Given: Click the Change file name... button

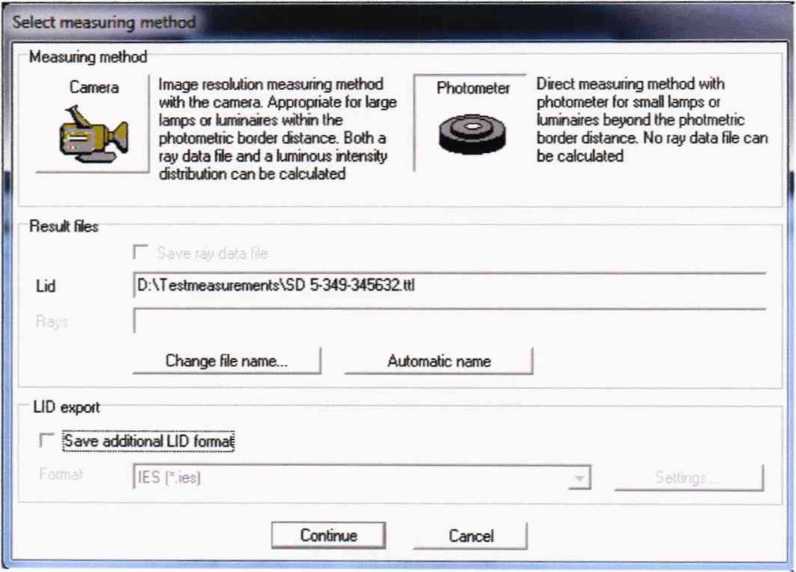Looking at the screenshot, I should point(227,362).
